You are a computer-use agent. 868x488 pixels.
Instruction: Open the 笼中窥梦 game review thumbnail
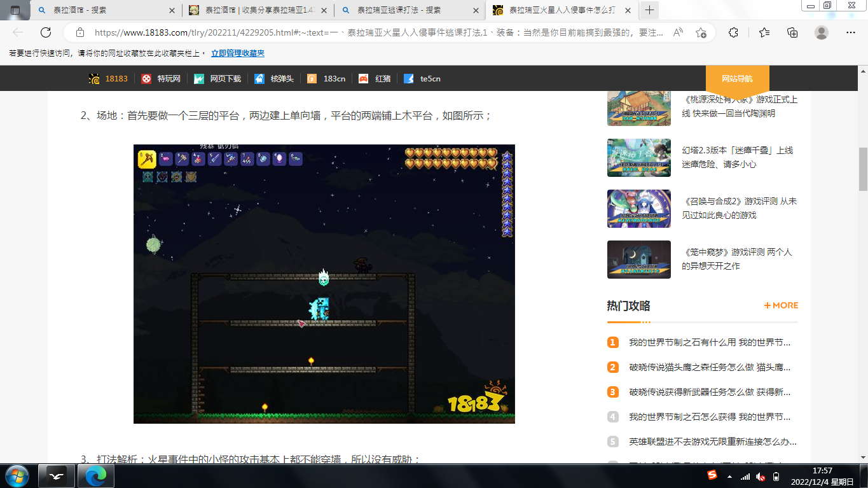coord(638,259)
